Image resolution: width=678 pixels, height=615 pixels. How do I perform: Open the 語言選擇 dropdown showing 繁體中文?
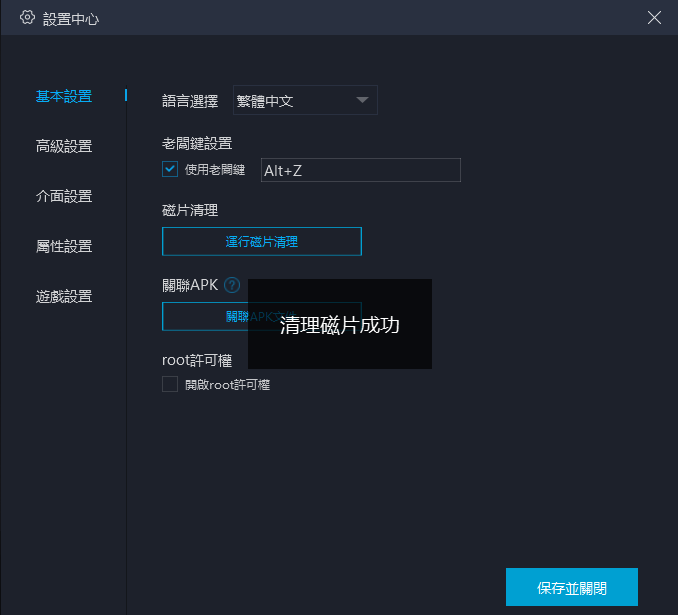305,100
